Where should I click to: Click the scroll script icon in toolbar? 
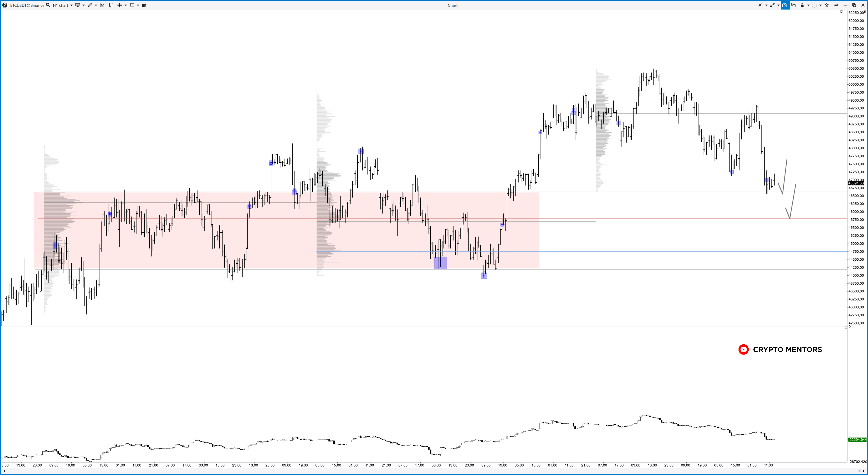click(111, 5)
